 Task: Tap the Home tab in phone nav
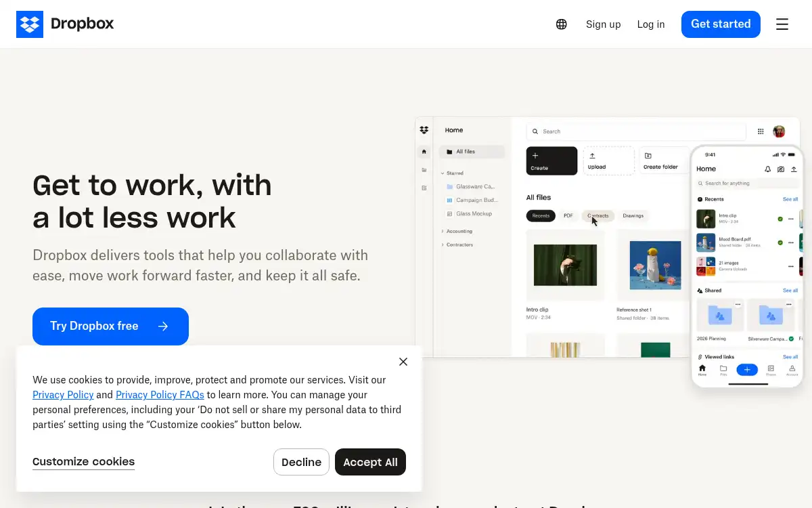tap(702, 370)
